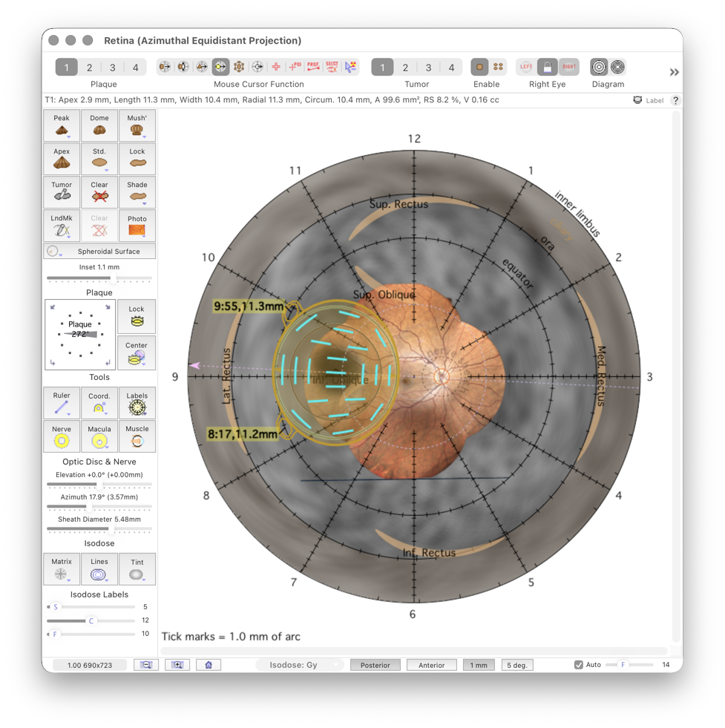Click the Anterior view button

[x=431, y=664]
